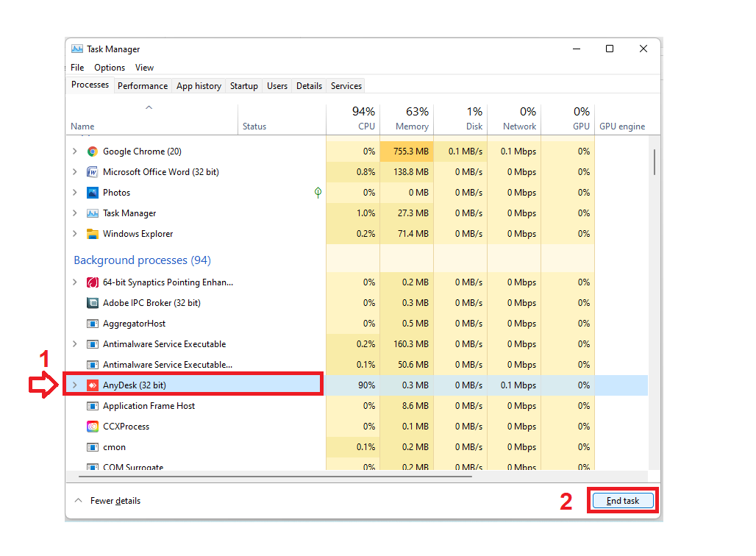This screenshot has width=756, height=556.
Task: Select the Processes tab
Action: pos(90,85)
